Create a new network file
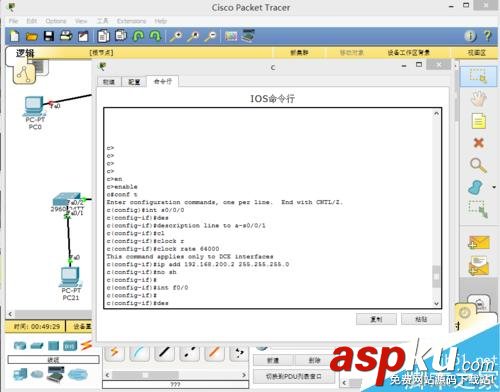Image resolution: width=500 pixels, height=392 pixels. click(x=14, y=36)
